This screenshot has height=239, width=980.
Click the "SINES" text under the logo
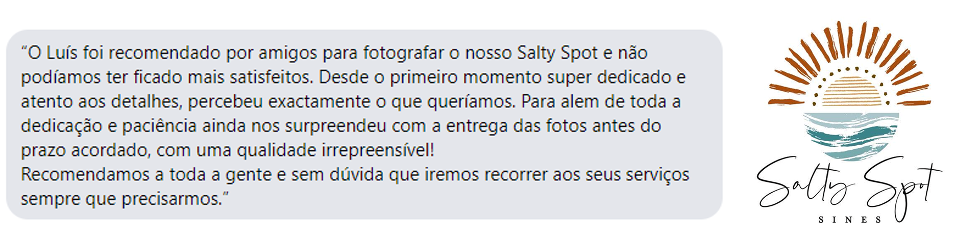click(x=850, y=220)
